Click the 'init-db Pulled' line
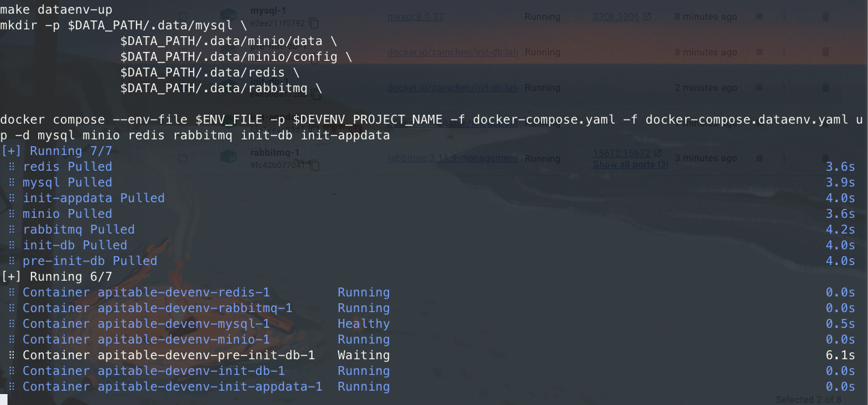 (75, 245)
